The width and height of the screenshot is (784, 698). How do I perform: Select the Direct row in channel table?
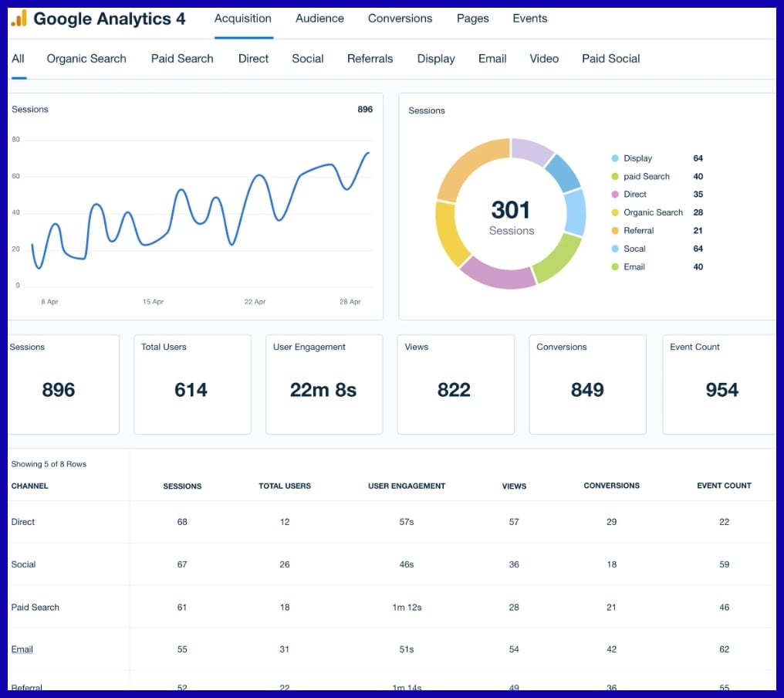23,522
